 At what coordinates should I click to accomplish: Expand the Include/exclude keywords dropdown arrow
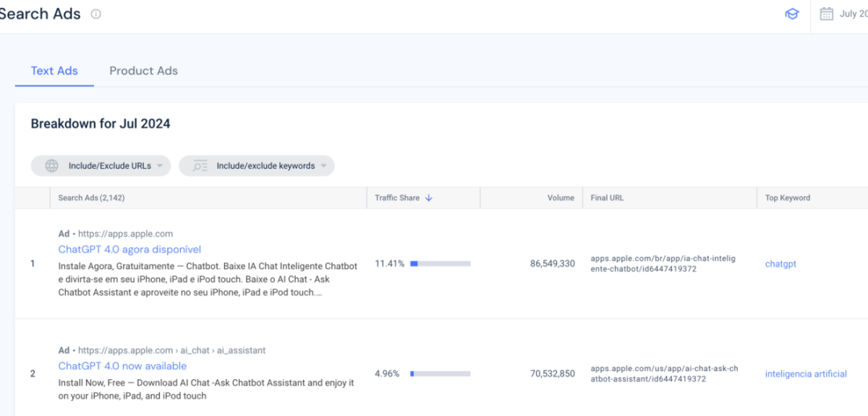pyautogui.click(x=323, y=166)
